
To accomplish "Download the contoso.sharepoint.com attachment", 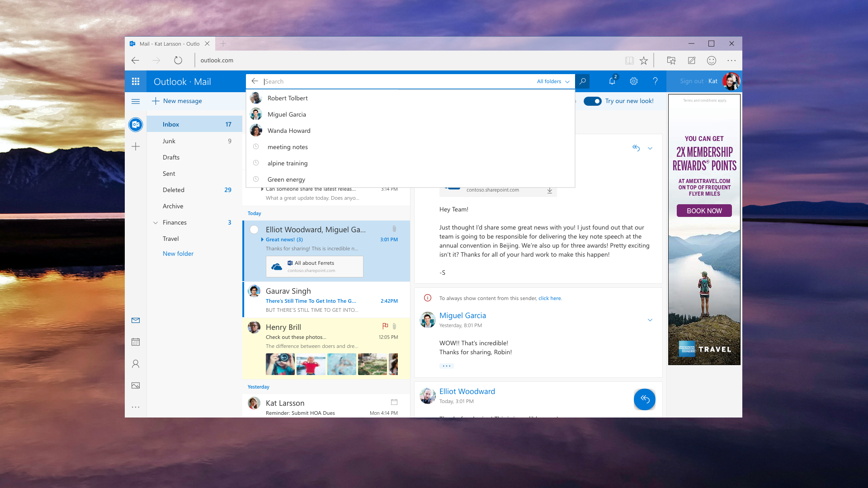I will (549, 190).
